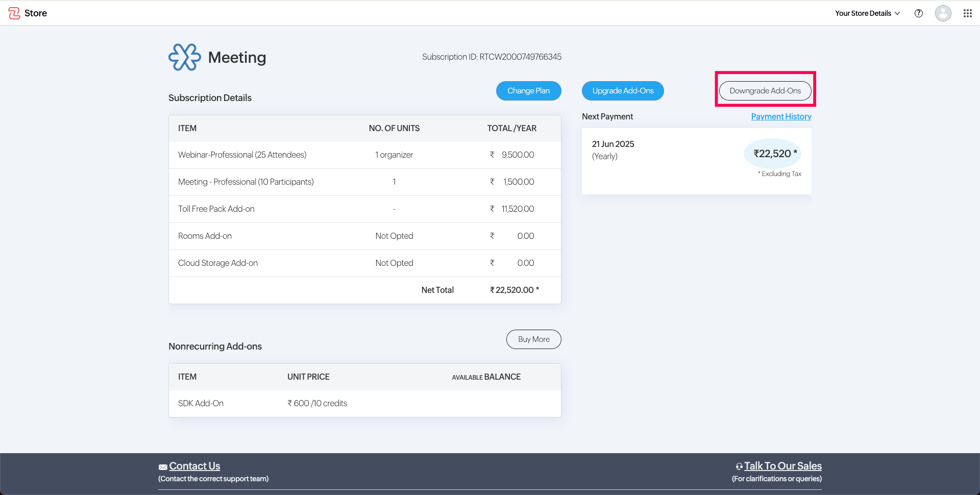Click the AVAILABLE BALANCE column header
Image resolution: width=980 pixels, height=495 pixels.
click(x=486, y=377)
